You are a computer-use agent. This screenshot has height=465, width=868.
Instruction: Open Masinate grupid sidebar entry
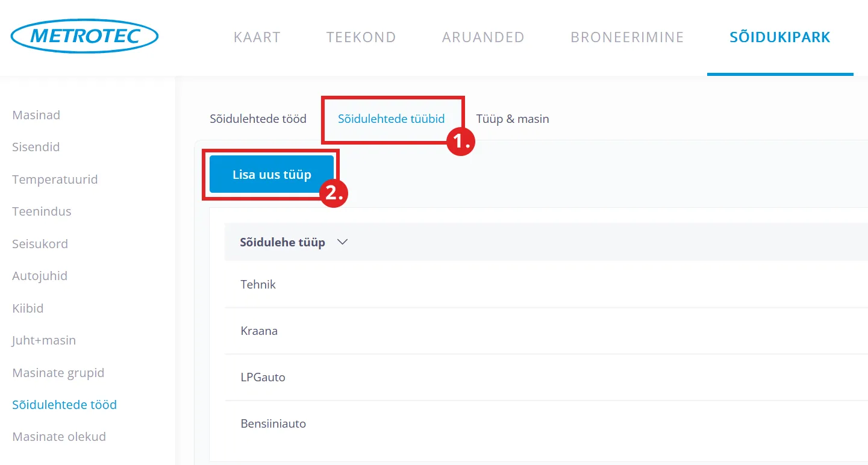[x=58, y=373]
